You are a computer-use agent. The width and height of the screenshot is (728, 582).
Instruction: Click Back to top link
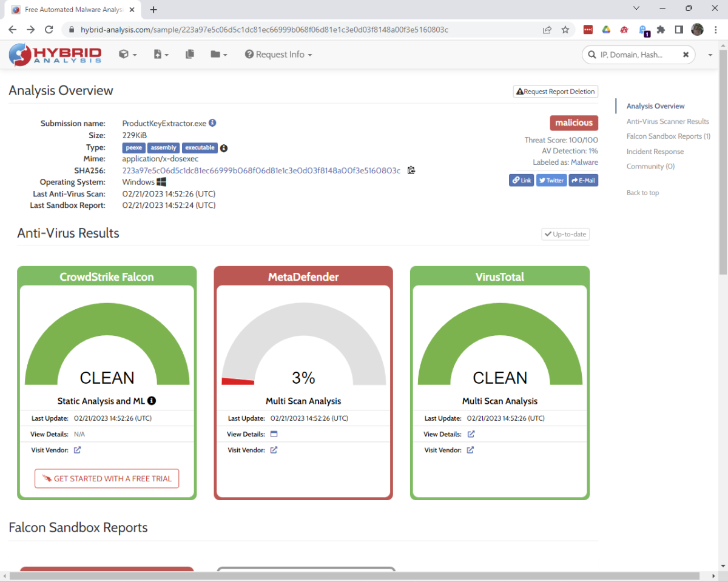click(x=642, y=193)
